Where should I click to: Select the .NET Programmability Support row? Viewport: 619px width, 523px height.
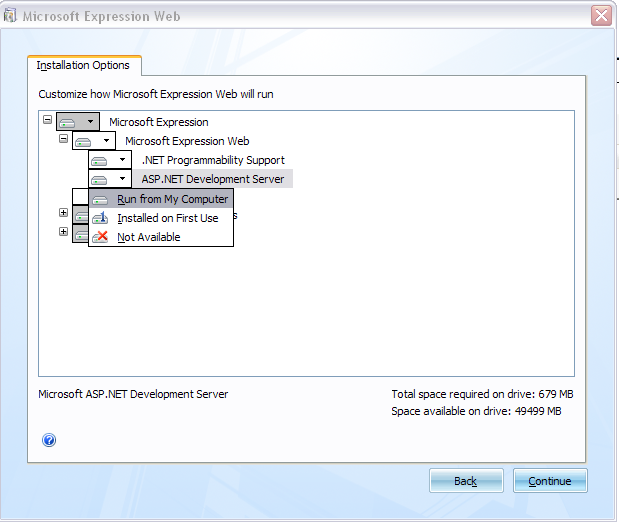click(213, 160)
